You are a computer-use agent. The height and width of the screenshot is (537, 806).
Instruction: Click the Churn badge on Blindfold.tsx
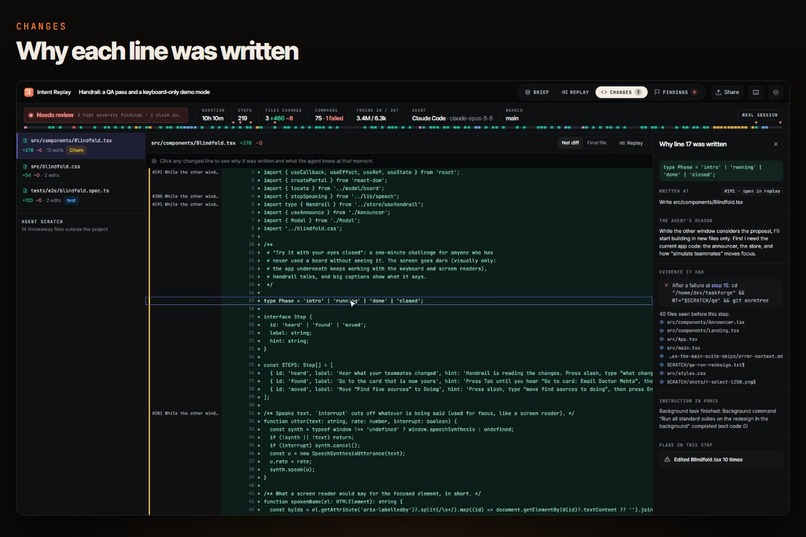(x=77, y=150)
